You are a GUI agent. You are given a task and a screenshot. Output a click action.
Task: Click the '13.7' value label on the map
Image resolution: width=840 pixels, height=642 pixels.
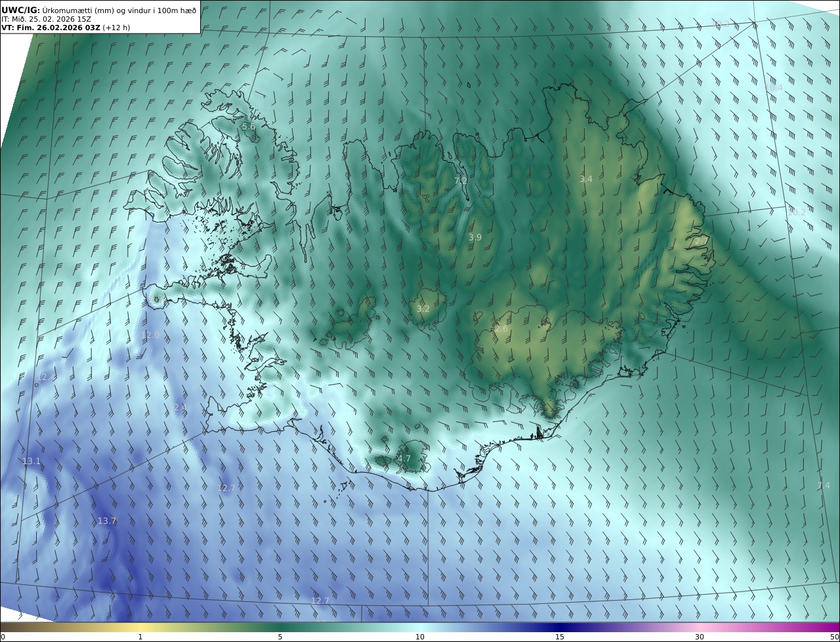(x=106, y=521)
